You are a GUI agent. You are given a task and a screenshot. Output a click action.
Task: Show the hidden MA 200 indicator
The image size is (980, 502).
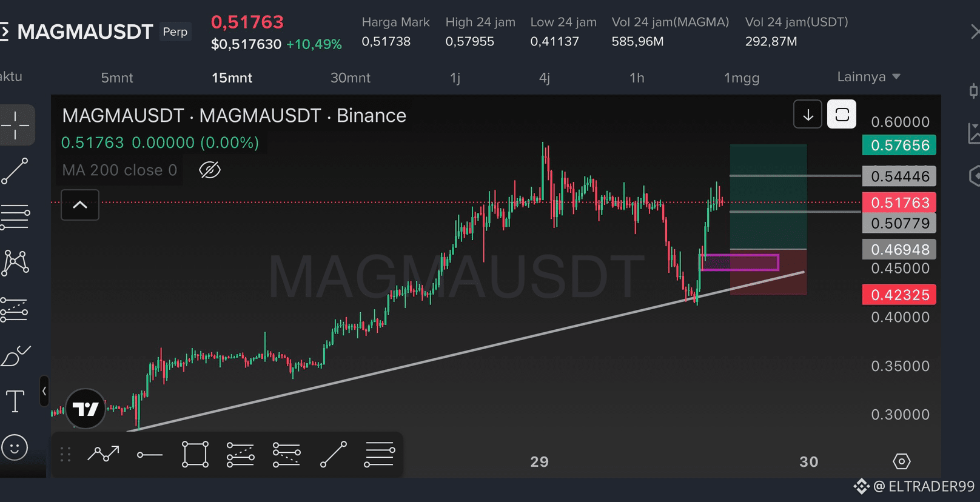(210, 170)
